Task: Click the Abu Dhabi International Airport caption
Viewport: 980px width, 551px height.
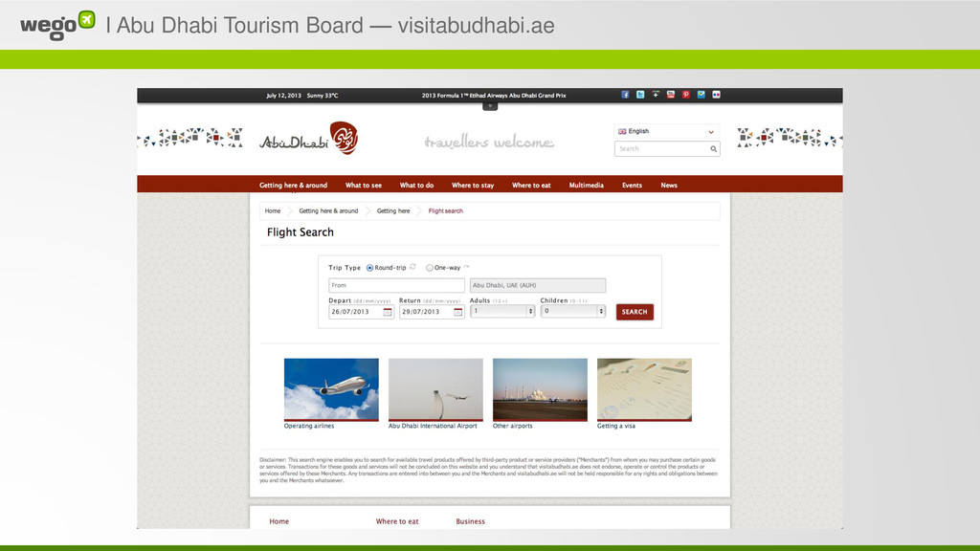Action: pos(433,426)
